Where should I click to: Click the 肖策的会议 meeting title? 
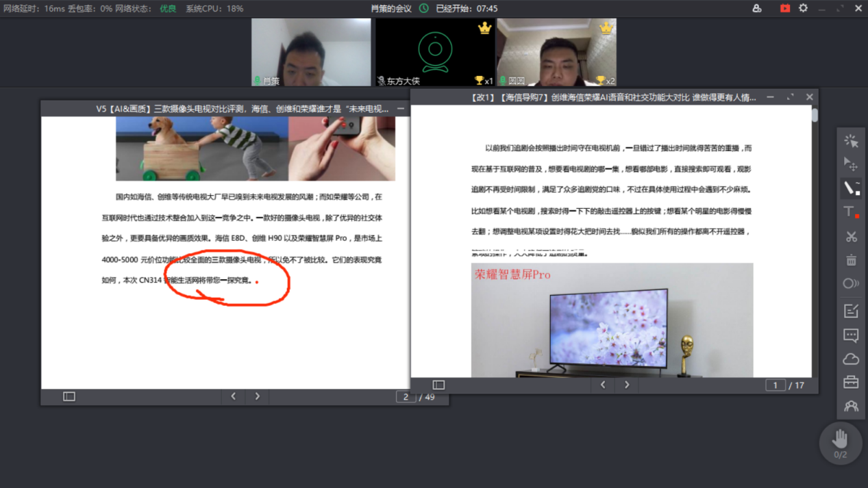391,8
